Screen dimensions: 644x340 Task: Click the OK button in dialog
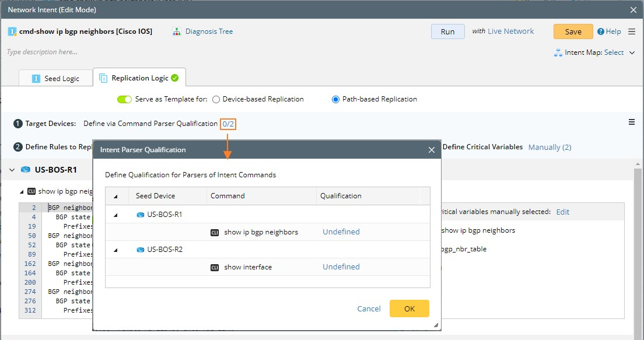[409, 309]
